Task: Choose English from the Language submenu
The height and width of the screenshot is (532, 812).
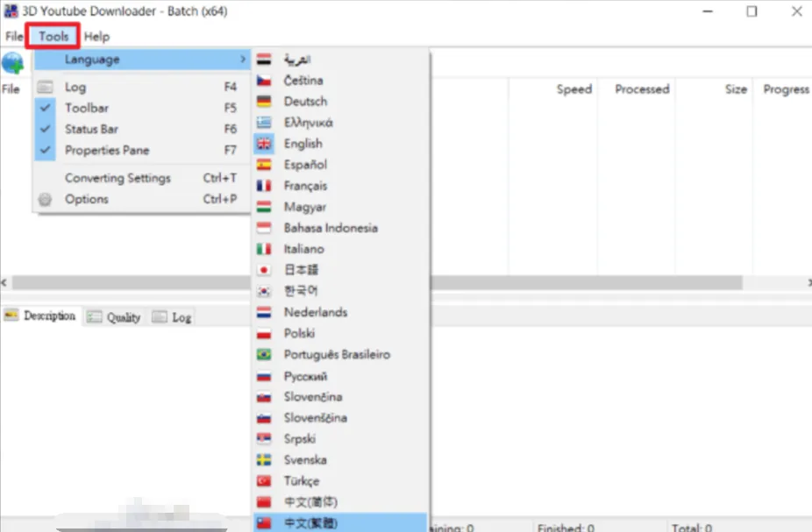Action: [x=341, y=144]
